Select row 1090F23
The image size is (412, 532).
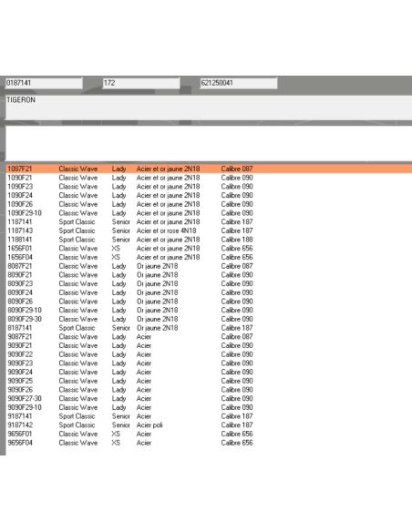click(x=209, y=186)
